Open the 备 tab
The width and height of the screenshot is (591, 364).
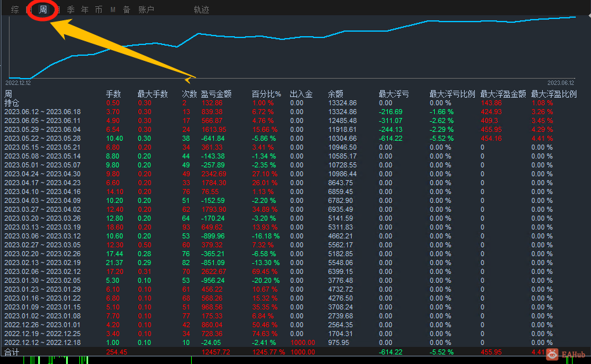point(127,10)
